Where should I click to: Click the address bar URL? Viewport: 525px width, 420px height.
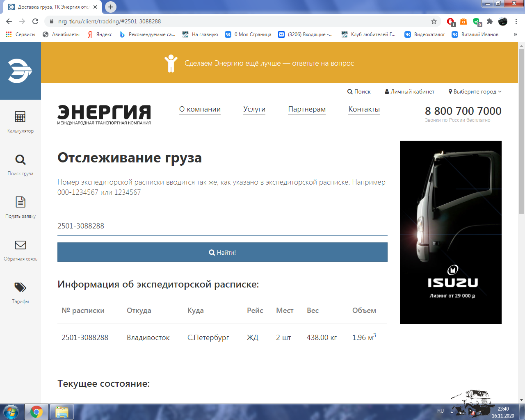click(x=110, y=21)
